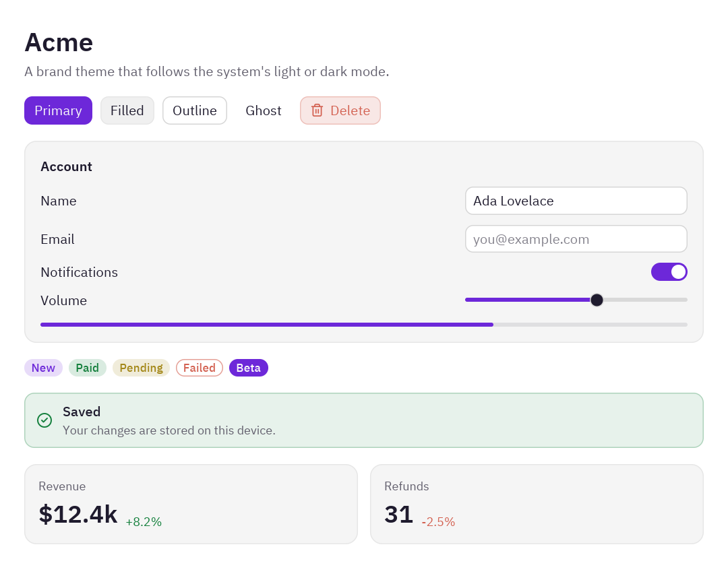This screenshot has width=728, height=586.
Task: Focus the Name field with Ada Lovelace
Action: 576,201
